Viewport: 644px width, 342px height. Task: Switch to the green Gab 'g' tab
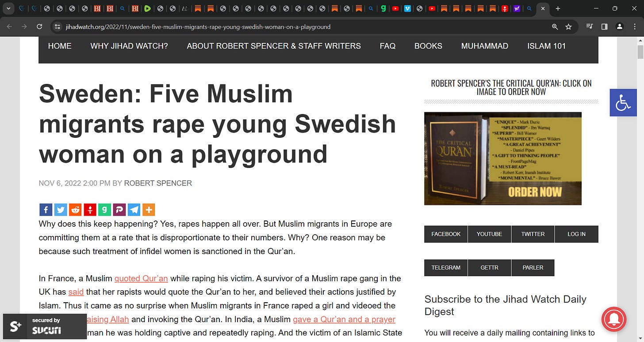click(x=383, y=8)
